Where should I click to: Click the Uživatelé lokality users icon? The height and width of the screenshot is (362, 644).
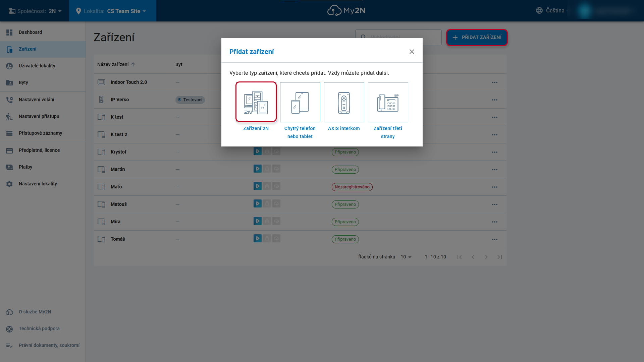[x=9, y=66]
